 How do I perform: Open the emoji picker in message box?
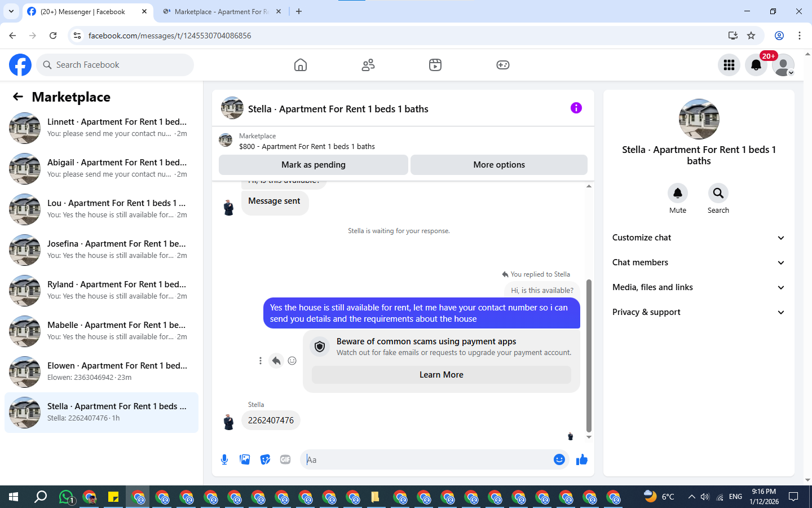pyautogui.click(x=559, y=459)
